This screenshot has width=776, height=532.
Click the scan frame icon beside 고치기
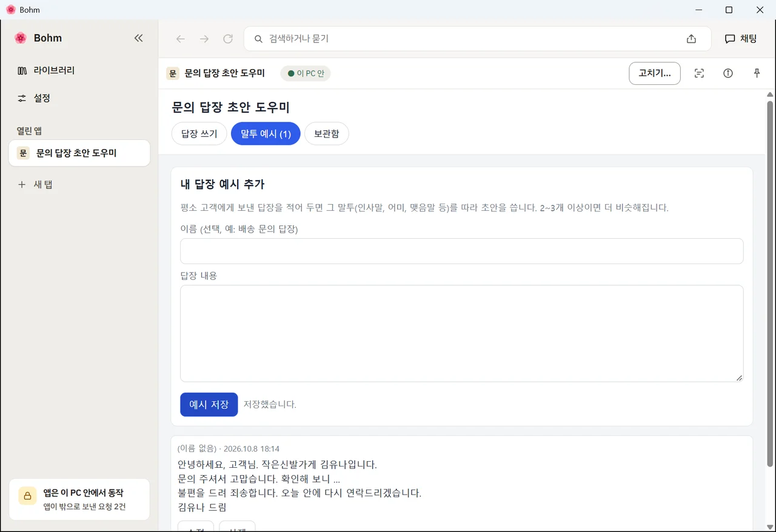pos(699,73)
